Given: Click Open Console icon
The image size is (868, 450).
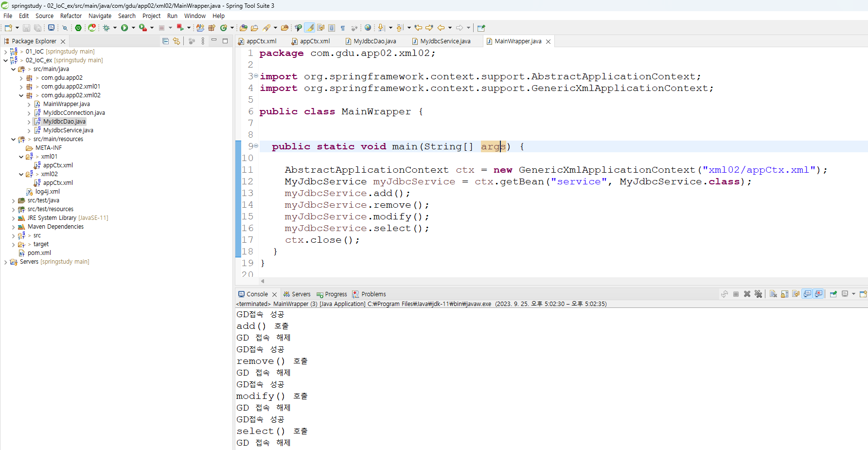Looking at the screenshot, I should 863,294.
